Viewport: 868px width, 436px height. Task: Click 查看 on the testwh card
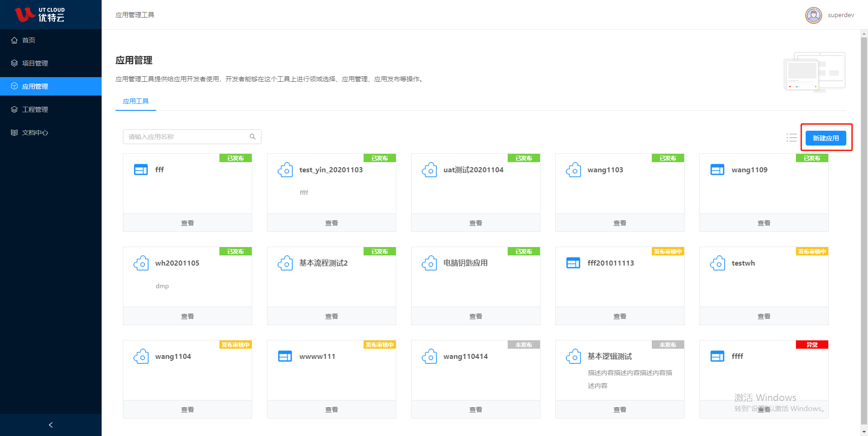pyautogui.click(x=764, y=316)
